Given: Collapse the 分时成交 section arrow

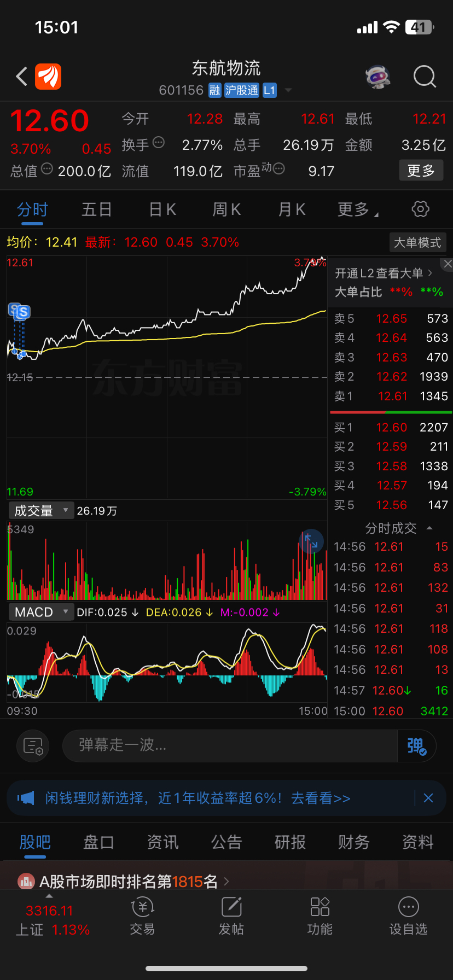Looking at the screenshot, I should pos(429,528).
